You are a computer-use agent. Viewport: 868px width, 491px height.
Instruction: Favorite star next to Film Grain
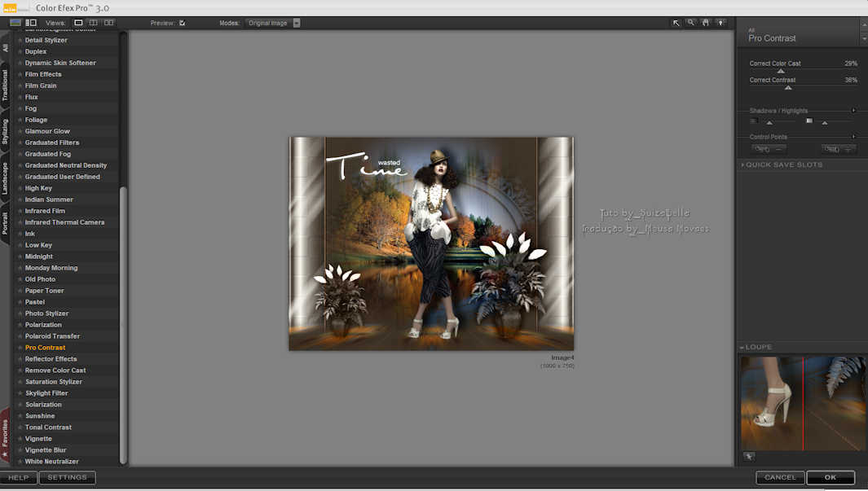tap(20, 85)
